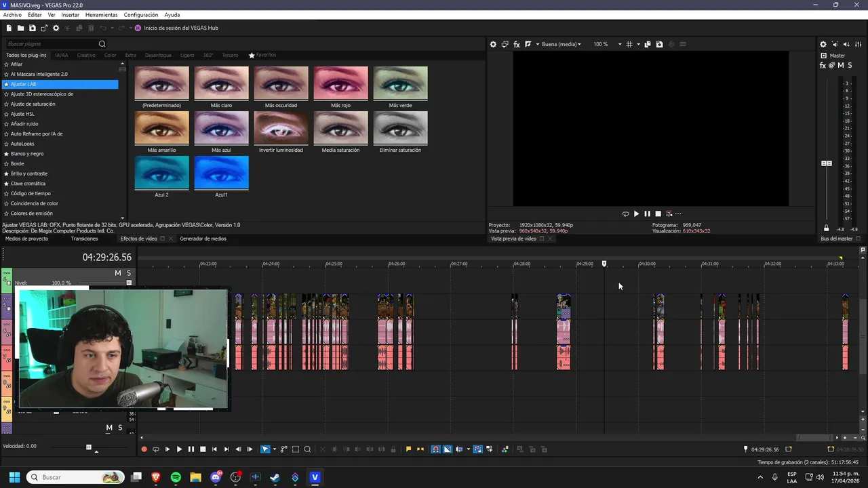
Task: Toggle snapping magnet icon in timeline toolbar
Action: coord(435,449)
